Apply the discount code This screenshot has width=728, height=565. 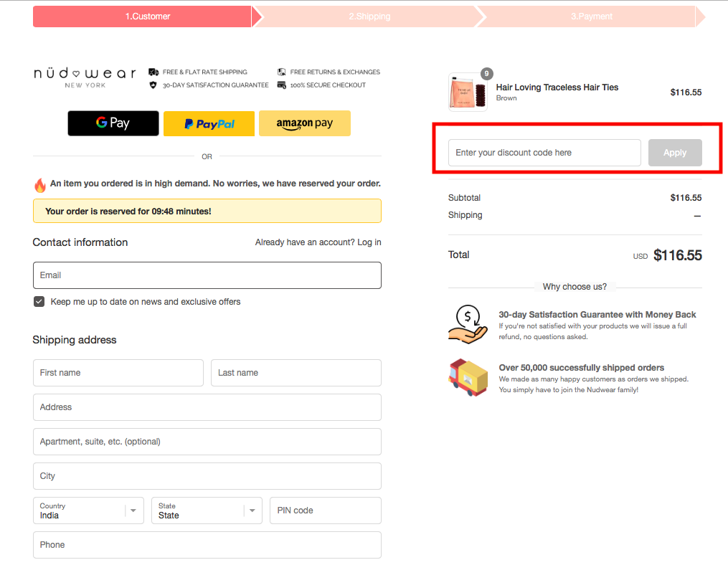tap(675, 153)
